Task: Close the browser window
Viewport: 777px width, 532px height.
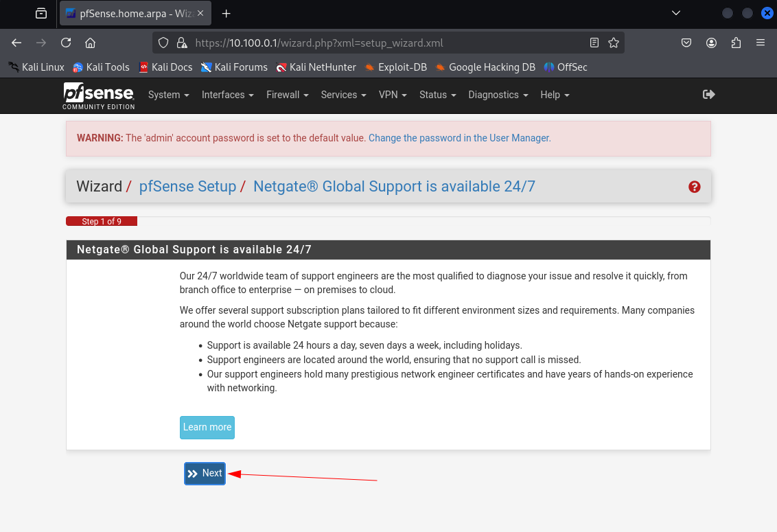Action: 767,14
